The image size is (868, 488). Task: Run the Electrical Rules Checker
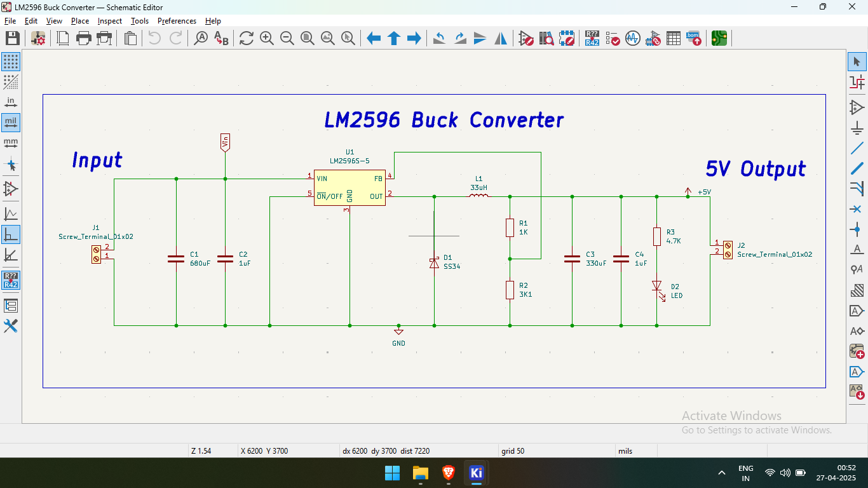[x=613, y=38]
